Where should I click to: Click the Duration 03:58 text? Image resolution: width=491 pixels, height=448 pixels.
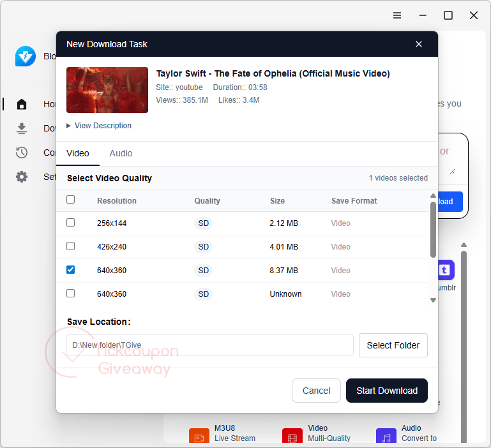240,87
